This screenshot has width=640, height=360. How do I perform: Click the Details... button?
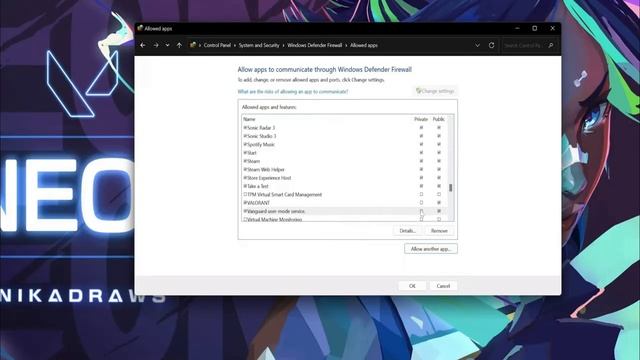407,231
